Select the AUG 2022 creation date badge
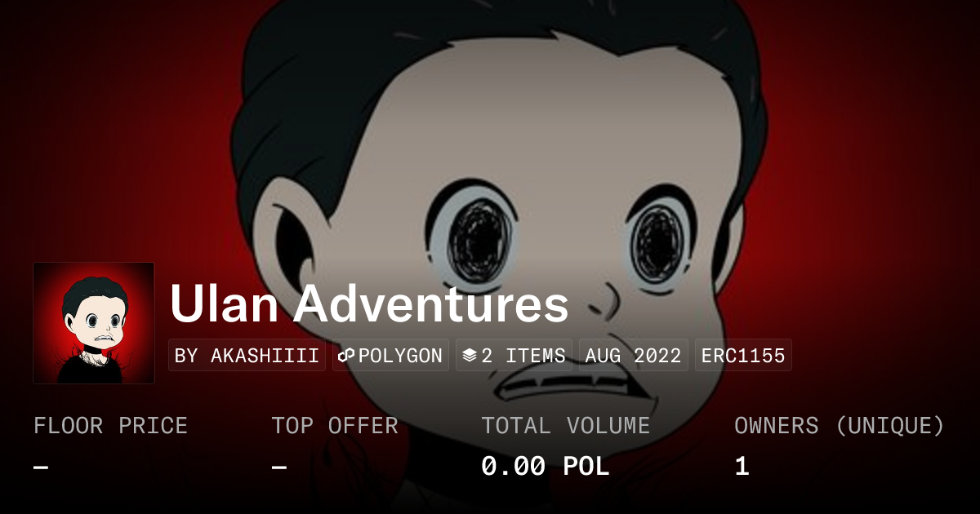This screenshot has width=980, height=514. (x=634, y=356)
